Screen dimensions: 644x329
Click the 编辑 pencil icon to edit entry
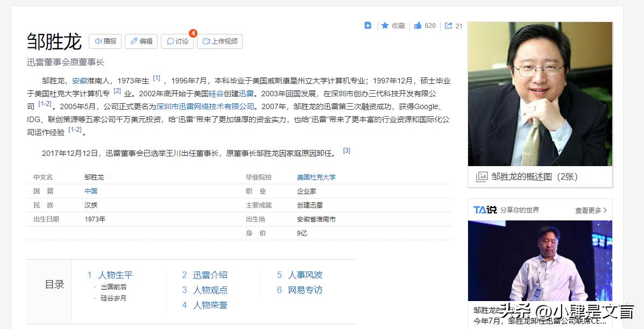click(133, 41)
